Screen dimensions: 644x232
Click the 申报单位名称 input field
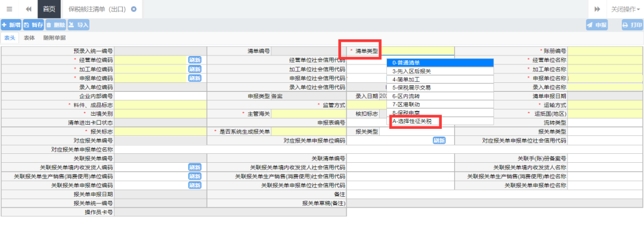coord(605,78)
